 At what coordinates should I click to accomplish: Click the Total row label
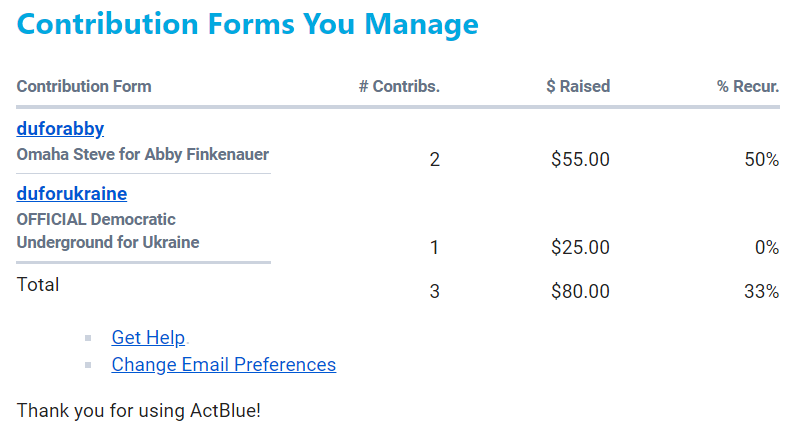point(38,285)
